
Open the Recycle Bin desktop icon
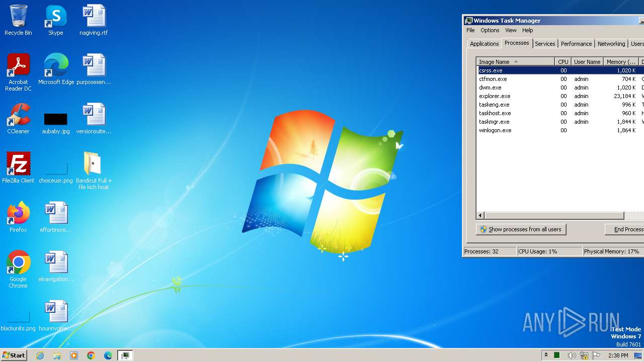tap(18, 20)
